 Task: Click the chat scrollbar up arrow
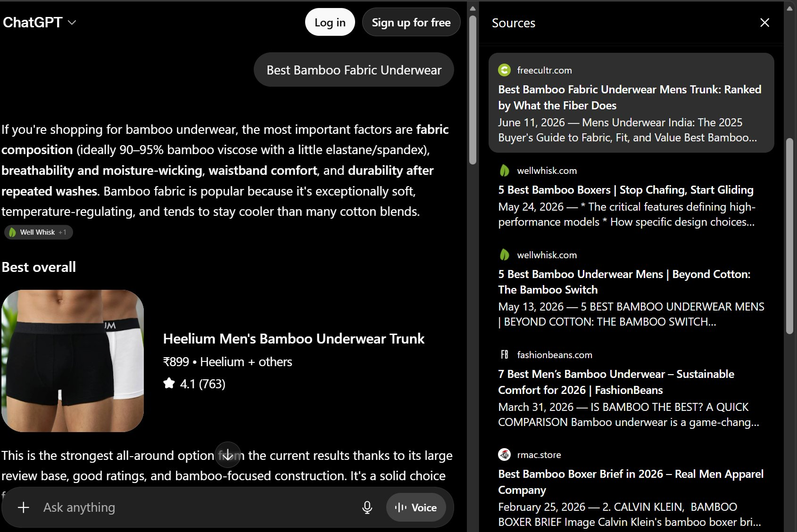coord(473,8)
